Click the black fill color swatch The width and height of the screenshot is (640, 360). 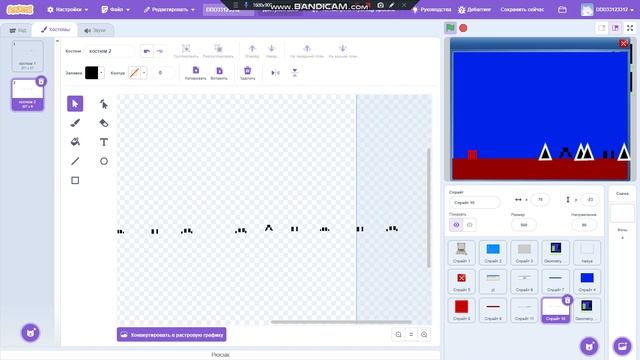[x=91, y=73]
